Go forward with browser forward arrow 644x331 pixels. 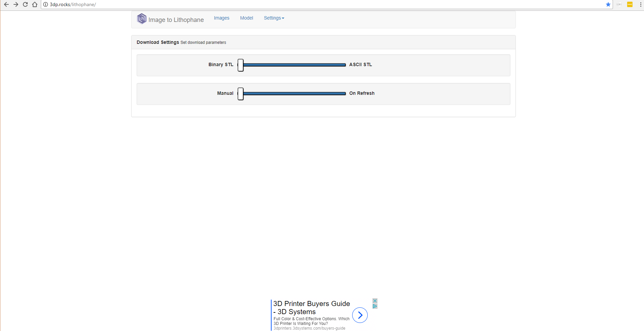pyautogui.click(x=16, y=4)
